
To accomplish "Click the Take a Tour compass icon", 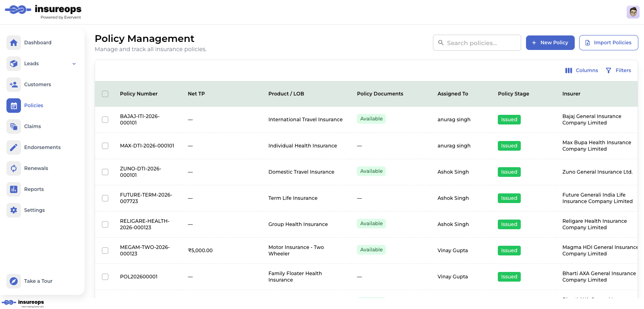I will (14, 281).
